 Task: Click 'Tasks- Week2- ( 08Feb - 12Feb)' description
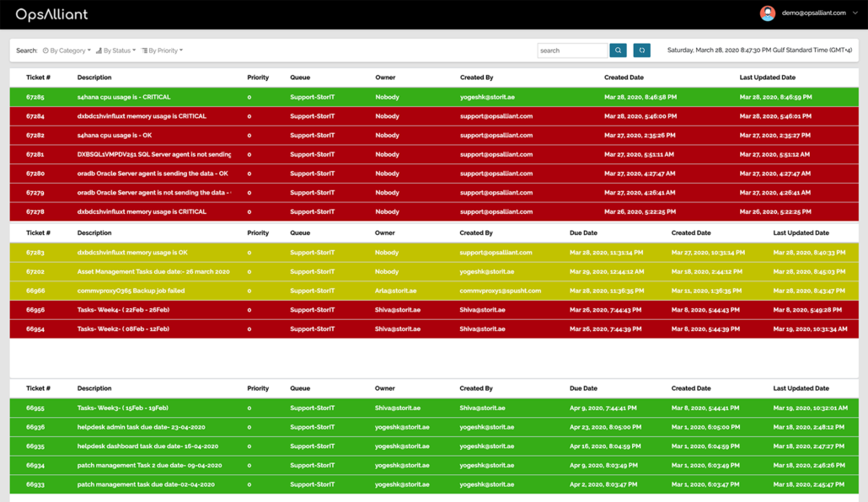[123, 328]
